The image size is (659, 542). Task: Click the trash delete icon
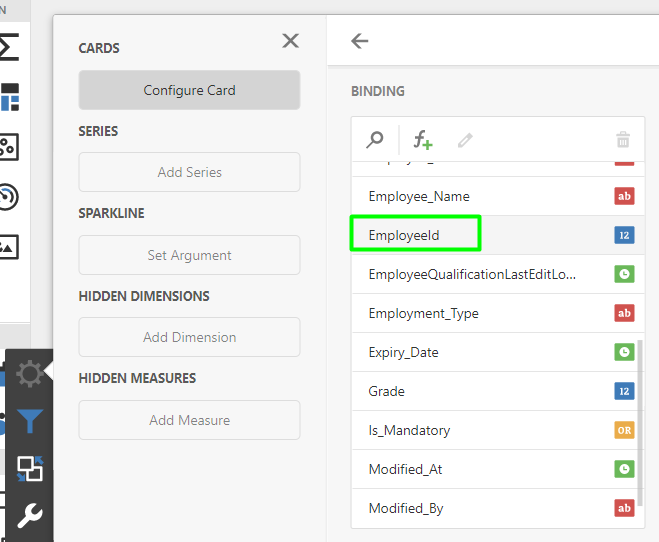click(623, 139)
